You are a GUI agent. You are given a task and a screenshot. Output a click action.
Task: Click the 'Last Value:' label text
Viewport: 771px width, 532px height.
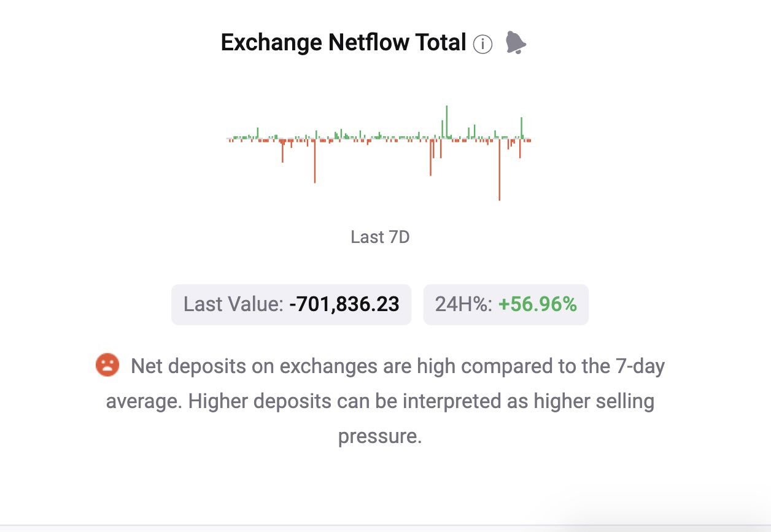(x=233, y=304)
